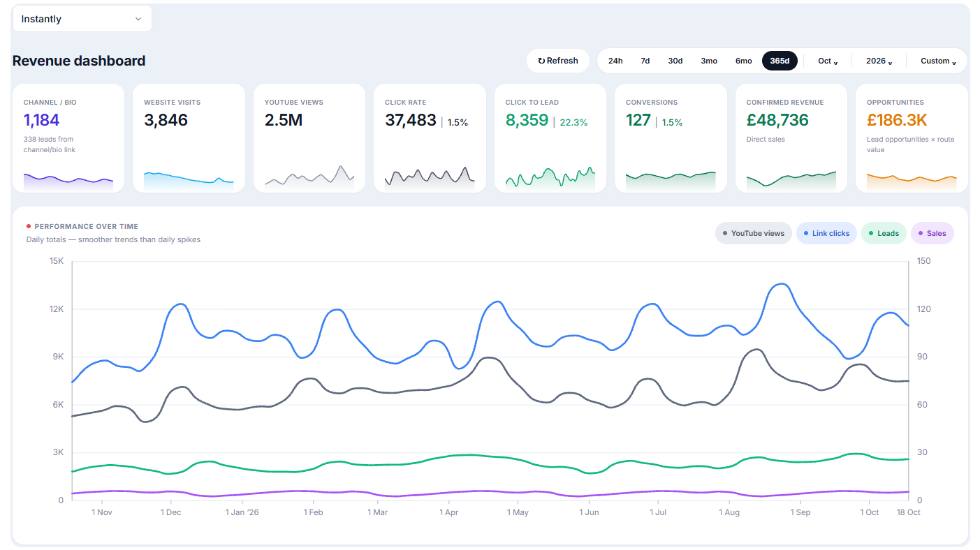Click the 2.5M YouTube views value

click(x=284, y=120)
